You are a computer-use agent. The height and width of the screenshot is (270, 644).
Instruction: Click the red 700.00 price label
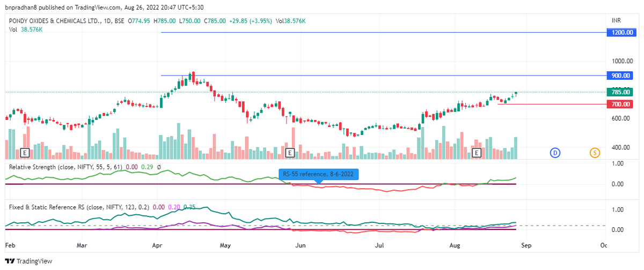(x=621, y=104)
